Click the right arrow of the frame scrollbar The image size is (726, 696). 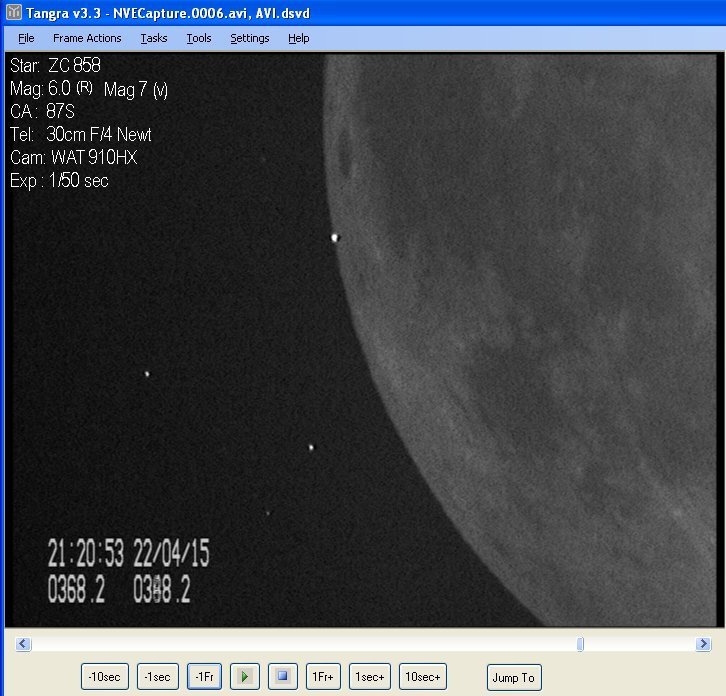pos(704,645)
